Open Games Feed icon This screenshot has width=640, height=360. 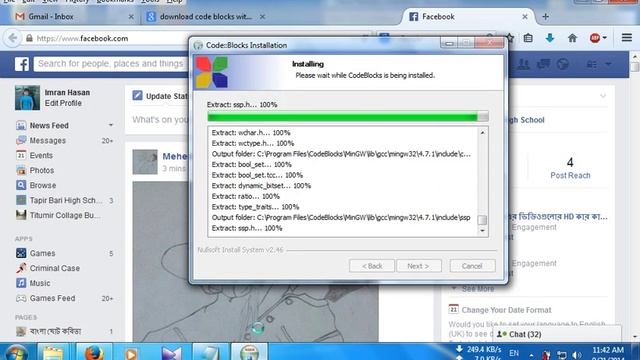click(21, 298)
